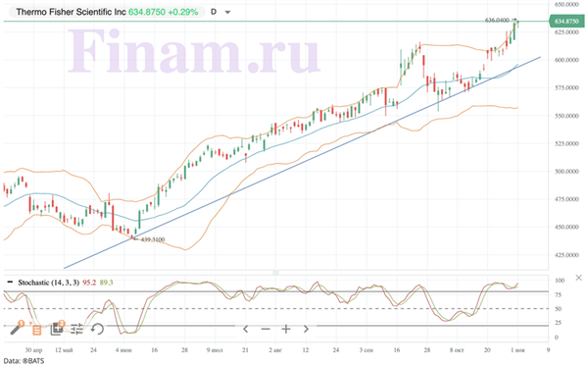Click the D timeframe label
Viewport: 588px width, 366px height.
click(214, 12)
